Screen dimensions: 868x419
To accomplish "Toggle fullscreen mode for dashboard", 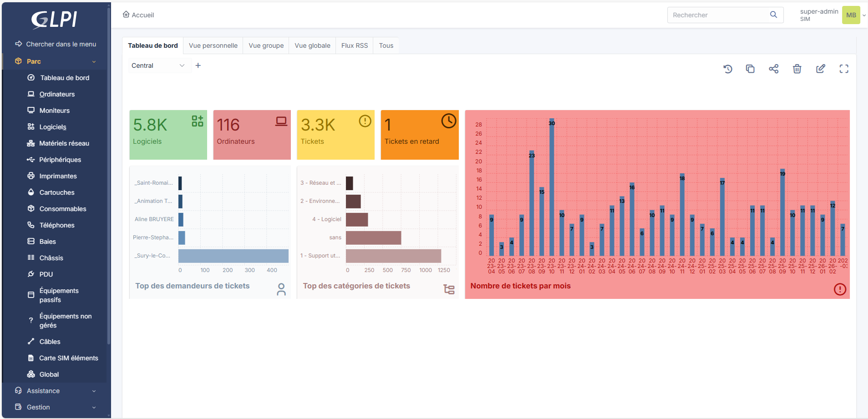I will click(x=844, y=69).
